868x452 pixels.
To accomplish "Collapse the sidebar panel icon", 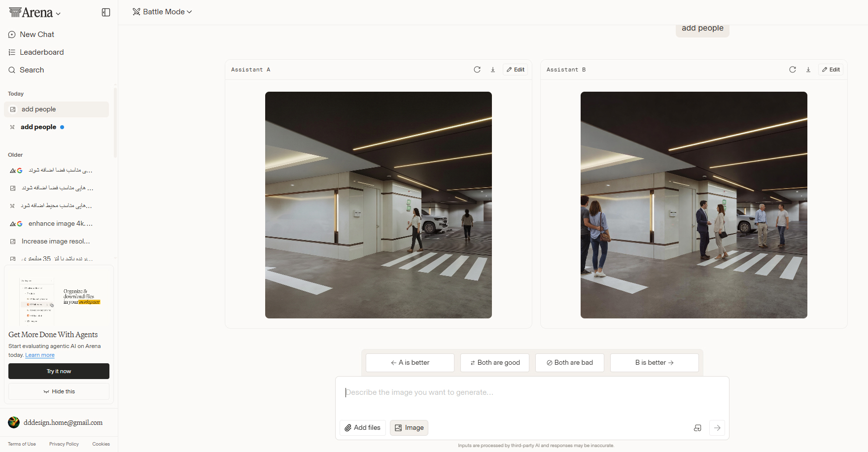I will (x=106, y=12).
